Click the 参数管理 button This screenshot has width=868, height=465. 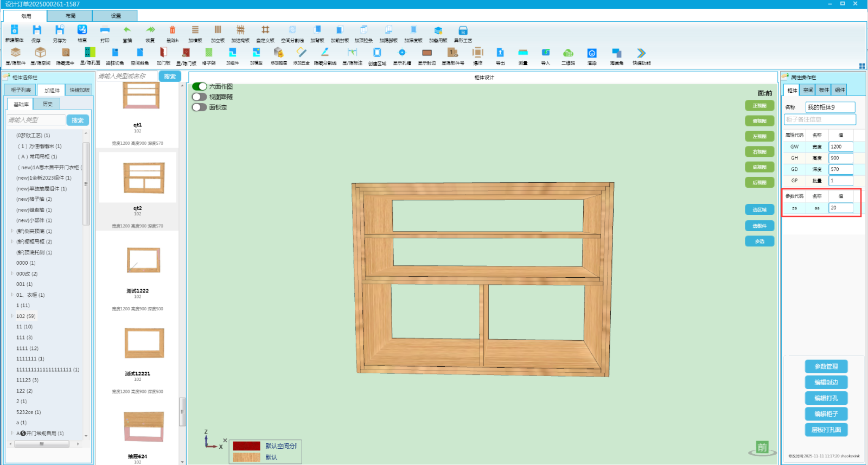pos(826,366)
